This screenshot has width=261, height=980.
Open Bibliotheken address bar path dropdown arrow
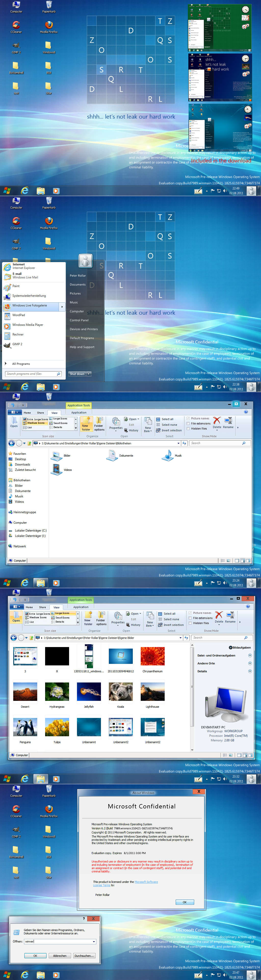pyautogui.click(x=178, y=443)
